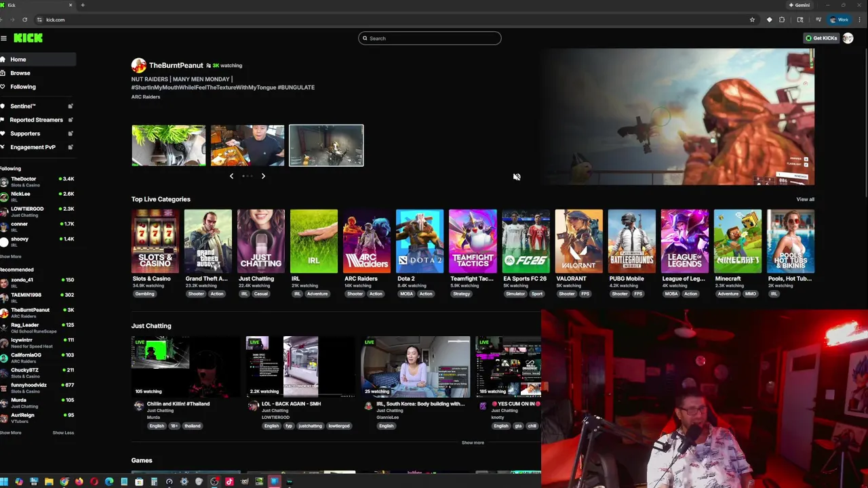Screen dimensions: 868x488
Task: Open the LOL - BACK AGAIN stream title
Action: point(291,404)
